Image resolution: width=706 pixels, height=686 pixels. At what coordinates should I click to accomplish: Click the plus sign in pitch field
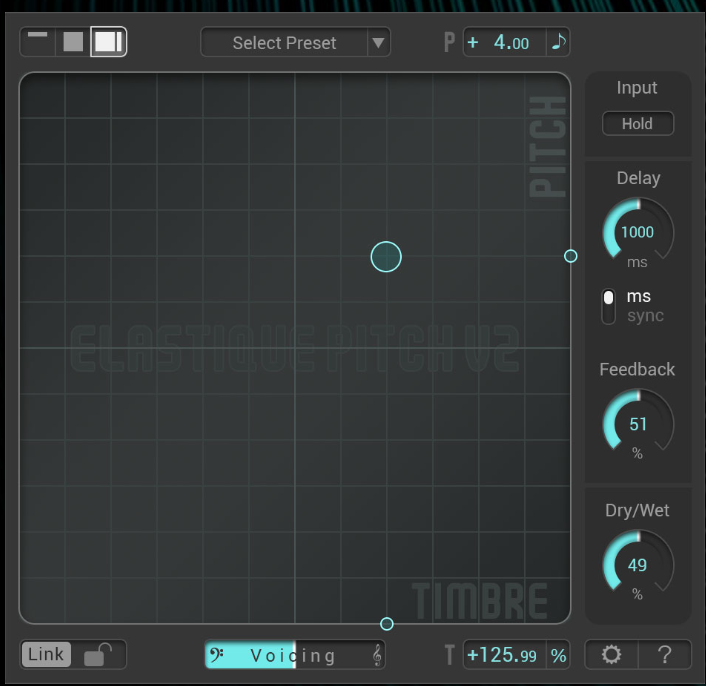[x=472, y=42]
